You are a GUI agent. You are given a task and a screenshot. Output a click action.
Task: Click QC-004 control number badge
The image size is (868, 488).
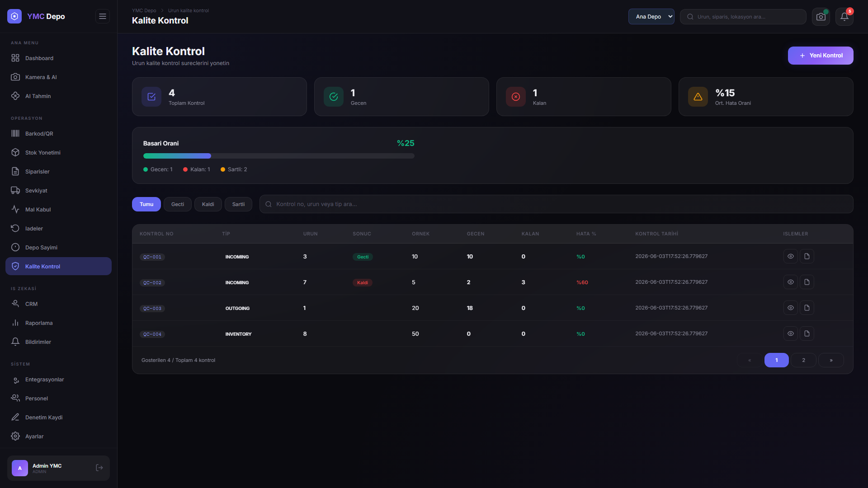click(152, 334)
